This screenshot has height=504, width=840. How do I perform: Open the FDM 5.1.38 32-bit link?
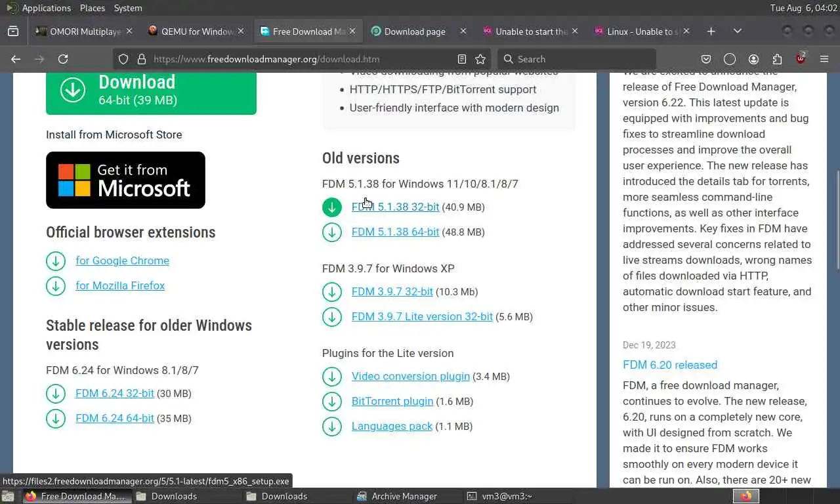tap(395, 207)
